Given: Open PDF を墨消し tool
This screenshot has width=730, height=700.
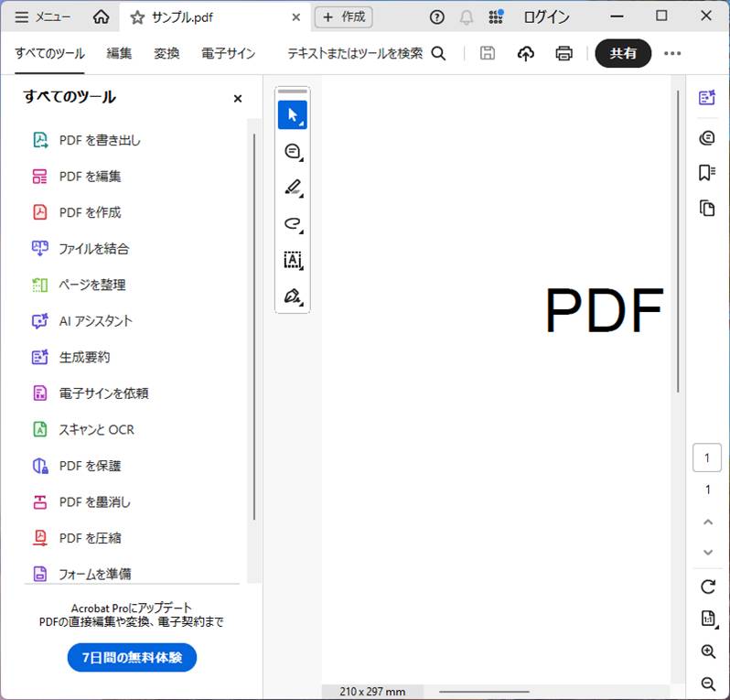Looking at the screenshot, I should point(81,502).
